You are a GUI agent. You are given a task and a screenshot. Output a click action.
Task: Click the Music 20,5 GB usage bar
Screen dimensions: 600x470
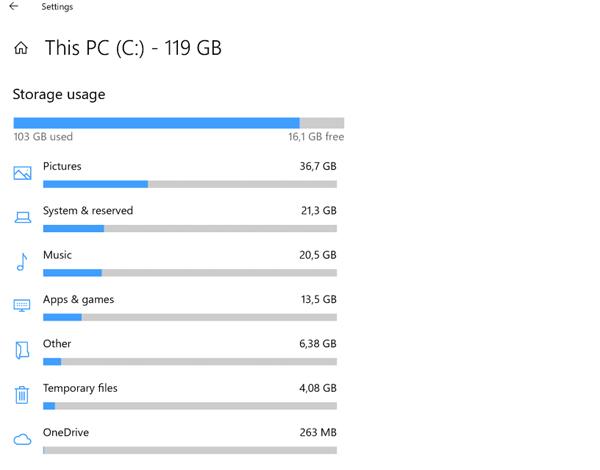[x=190, y=273]
